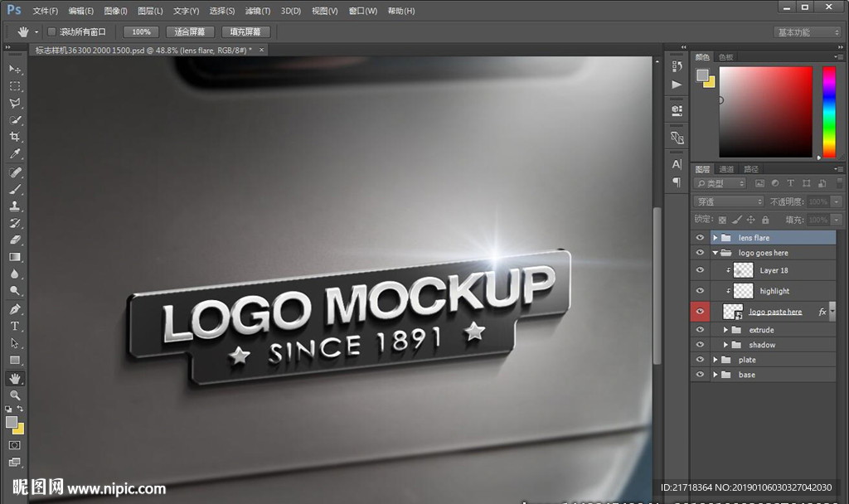Image resolution: width=849 pixels, height=504 pixels.
Task: Hide the highlight layer
Action: click(x=700, y=291)
